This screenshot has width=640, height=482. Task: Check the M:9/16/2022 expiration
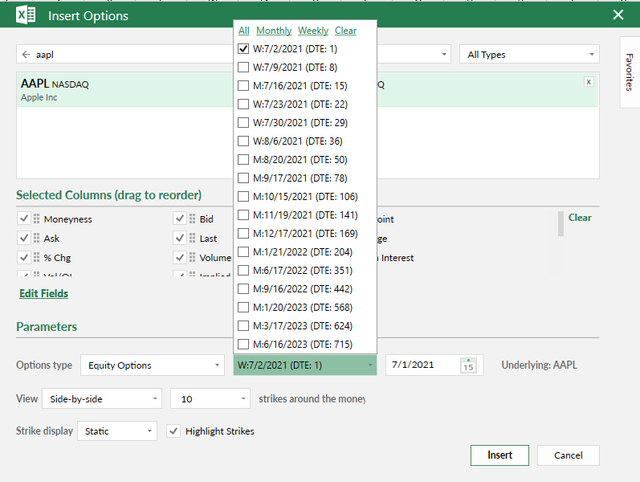[243, 289]
